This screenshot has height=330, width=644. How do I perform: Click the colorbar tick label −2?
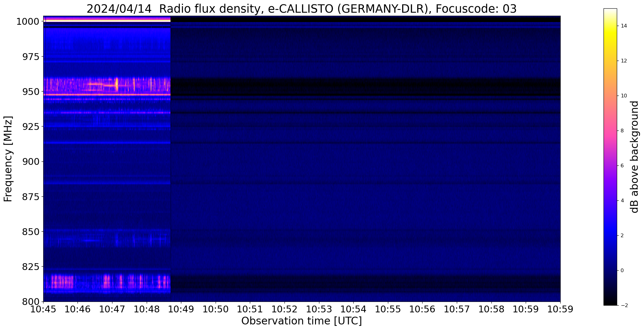[x=624, y=306]
